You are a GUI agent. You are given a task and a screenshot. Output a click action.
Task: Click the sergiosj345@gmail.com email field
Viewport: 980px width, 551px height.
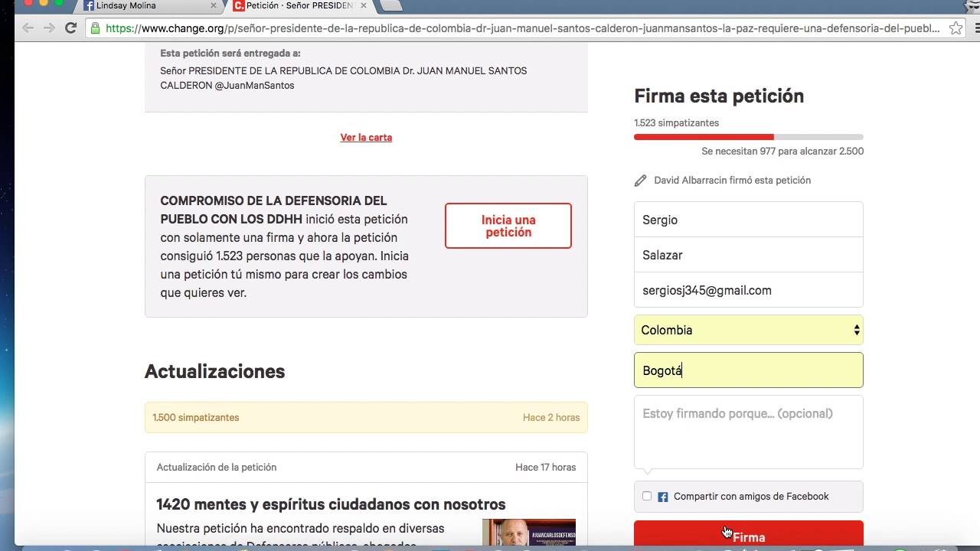pyautogui.click(x=749, y=290)
